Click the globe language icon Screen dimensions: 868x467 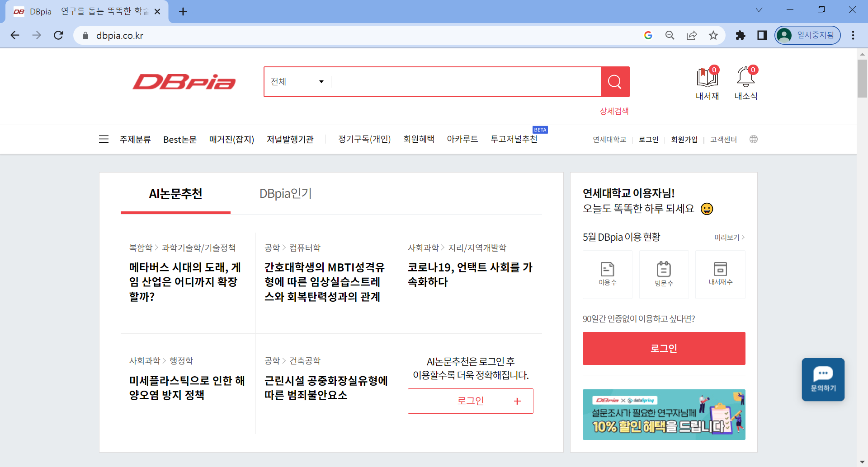pos(753,139)
